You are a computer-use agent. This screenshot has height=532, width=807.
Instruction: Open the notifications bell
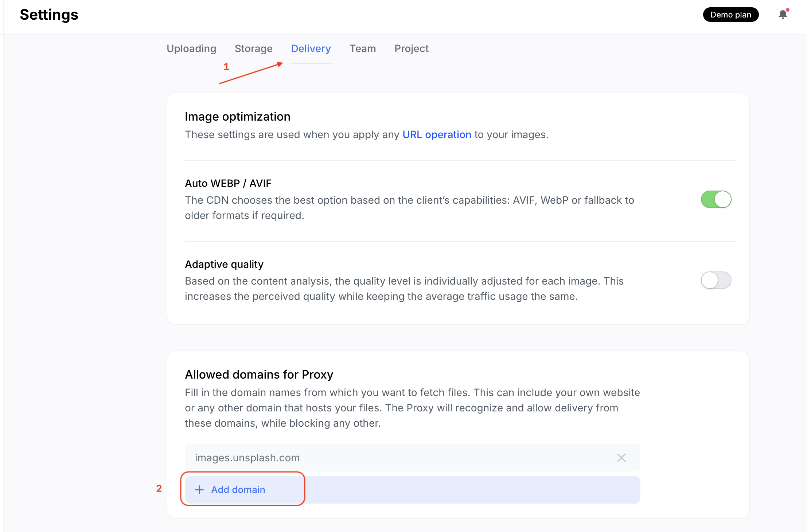(782, 15)
